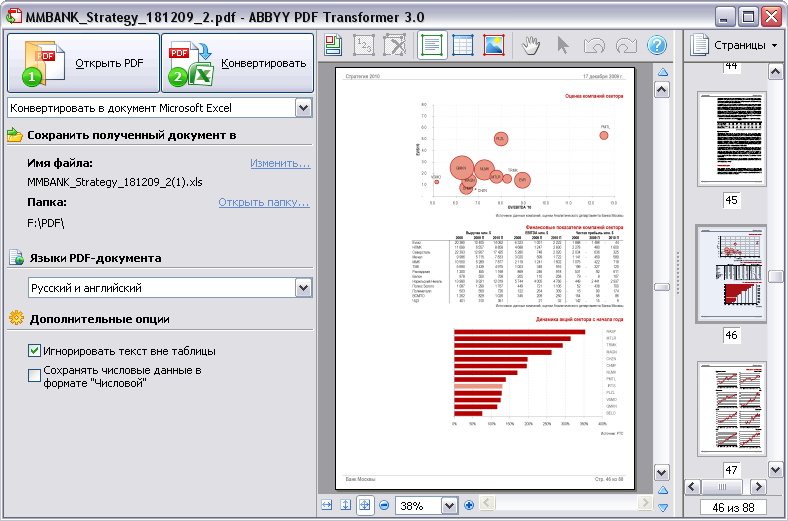Select the picture area tool
This screenshot has height=521, width=788.
[494, 45]
